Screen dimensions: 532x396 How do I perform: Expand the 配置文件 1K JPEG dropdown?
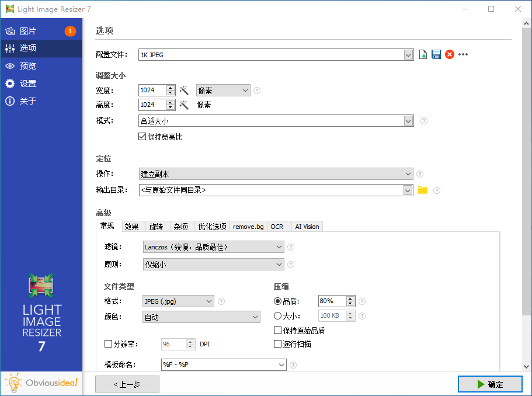[x=408, y=55]
